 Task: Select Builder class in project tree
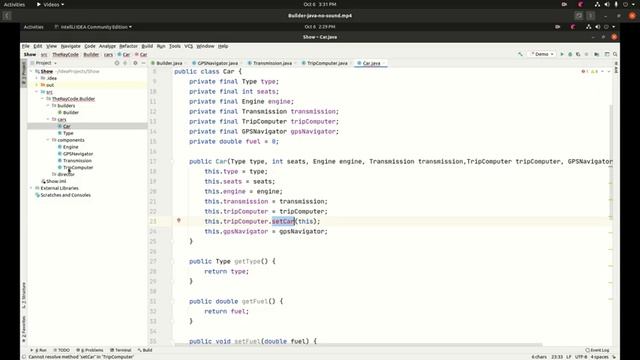click(71, 112)
